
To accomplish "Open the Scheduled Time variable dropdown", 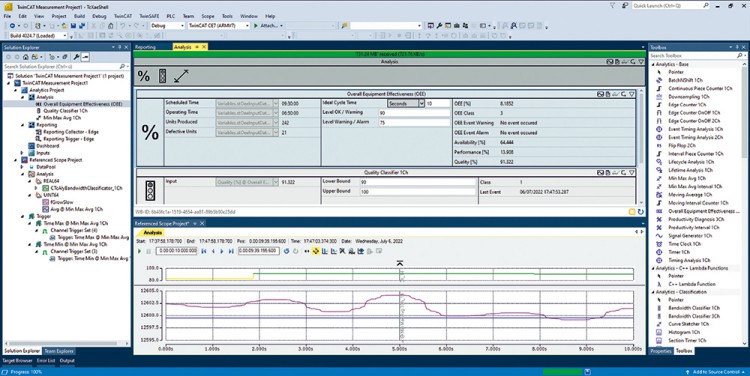I will [276, 103].
